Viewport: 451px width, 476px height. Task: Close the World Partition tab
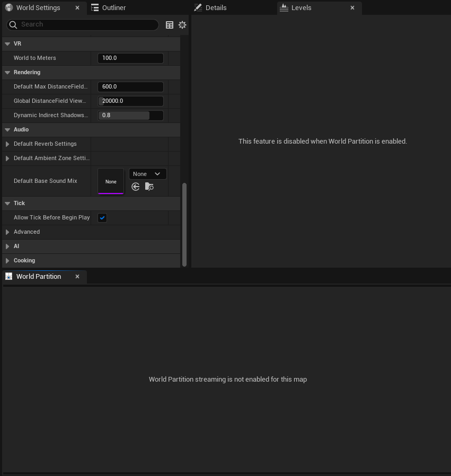point(77,277)
